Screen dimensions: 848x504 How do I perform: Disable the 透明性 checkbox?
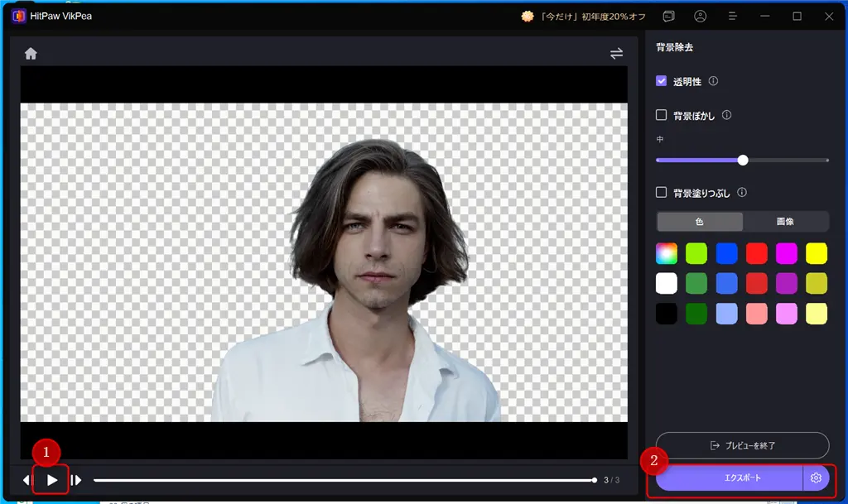[x=661, y=81]
